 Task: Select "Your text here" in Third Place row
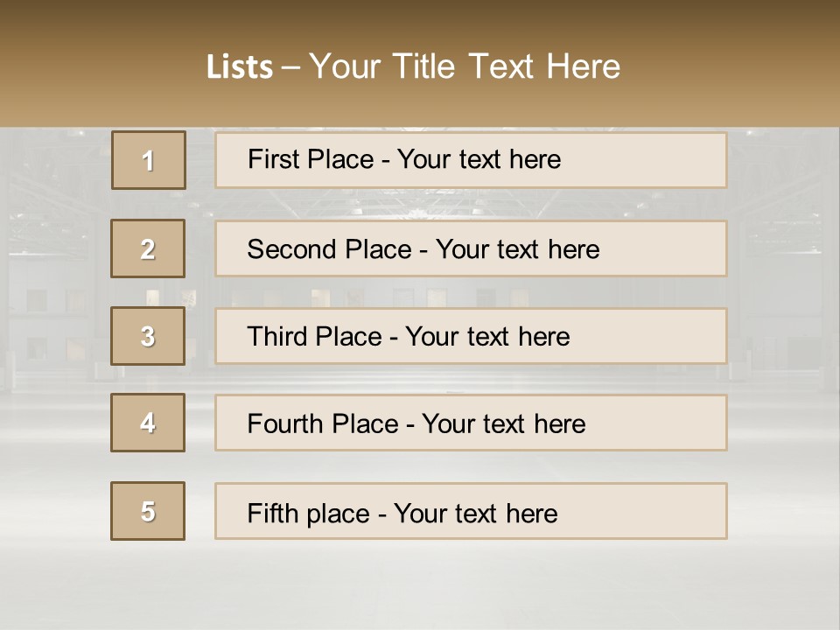tap(487, 336)
